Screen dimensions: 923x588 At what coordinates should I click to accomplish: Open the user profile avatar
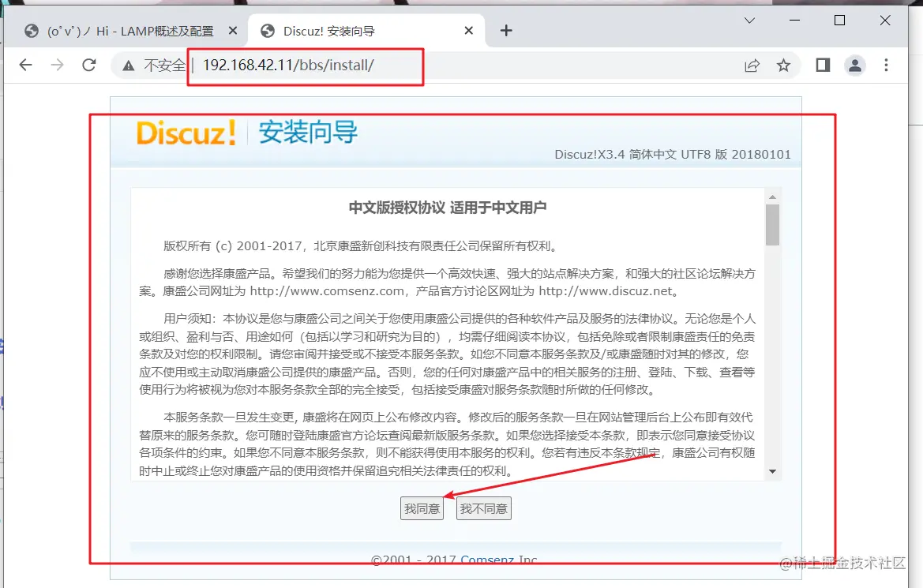click(855, 65)
